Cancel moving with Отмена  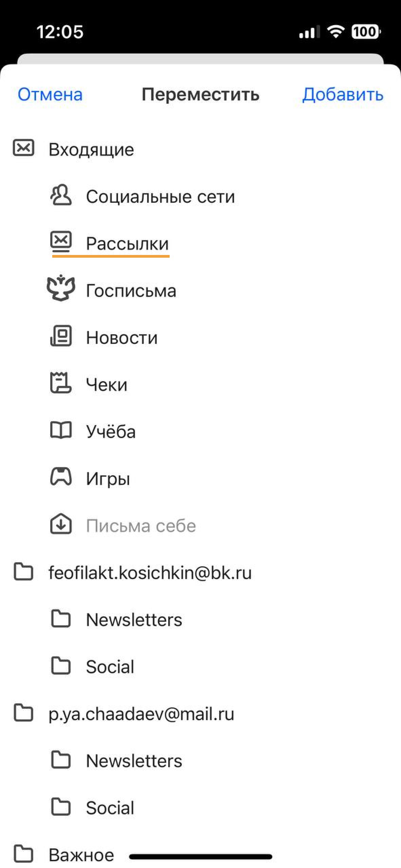click(x=50, y=94)
